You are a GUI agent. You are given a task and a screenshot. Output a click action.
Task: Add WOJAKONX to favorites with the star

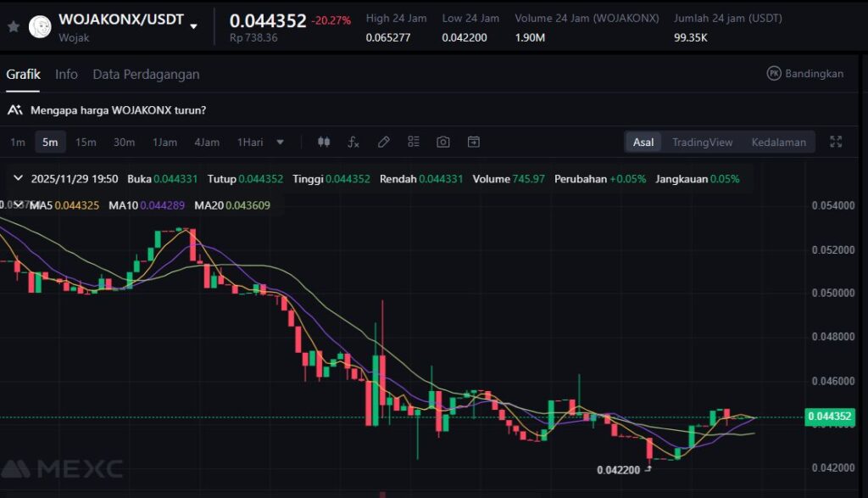pos(14,26)
